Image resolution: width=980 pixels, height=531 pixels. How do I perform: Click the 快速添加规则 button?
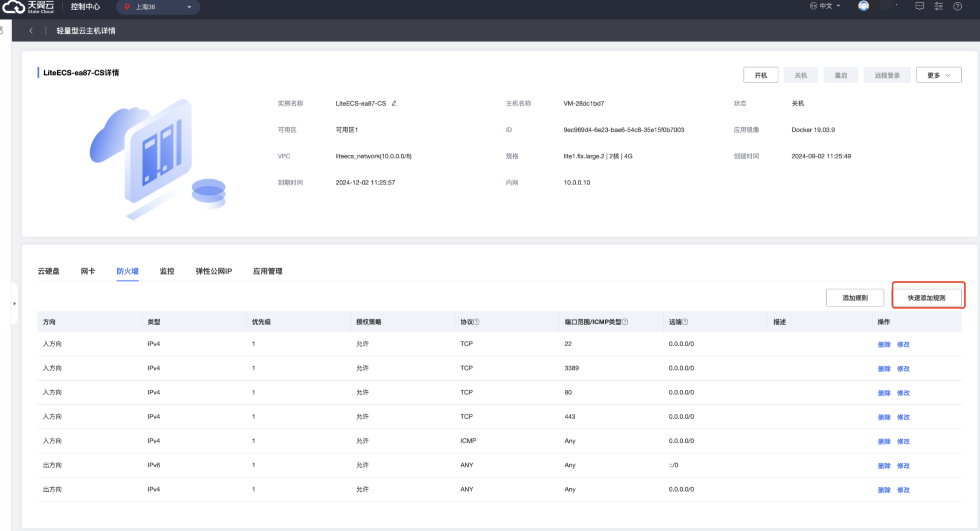coord(926,298)
